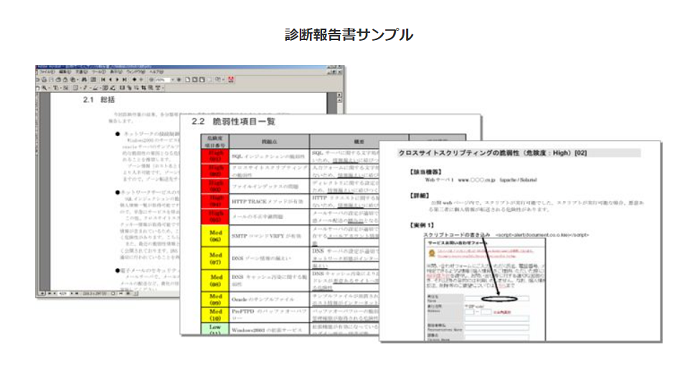Click the green Low (11) severity cell
The image size is (700, 372).
click(215, 330)
